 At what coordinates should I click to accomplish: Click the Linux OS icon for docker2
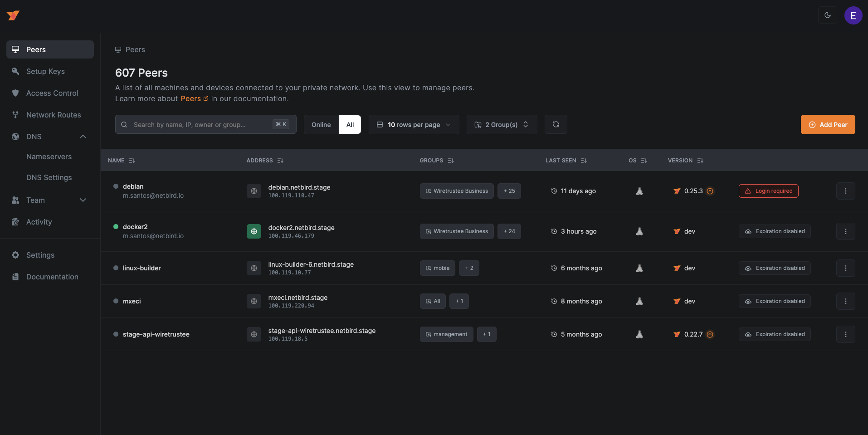pyautogui.click(x=639, y=231)
